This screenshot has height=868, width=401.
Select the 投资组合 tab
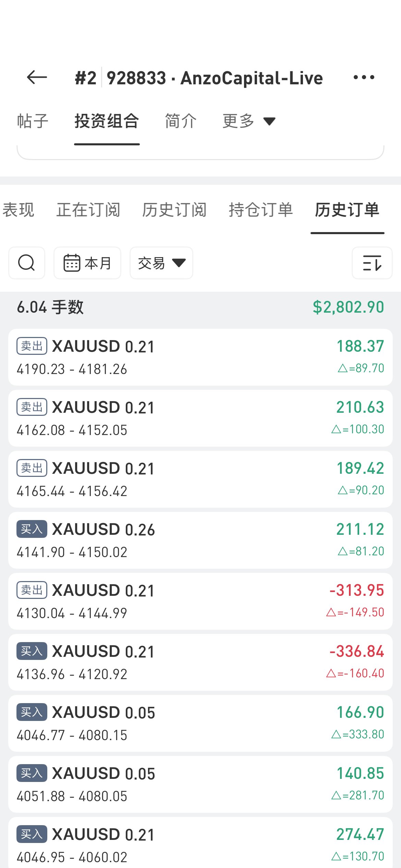tap(107, 121)
